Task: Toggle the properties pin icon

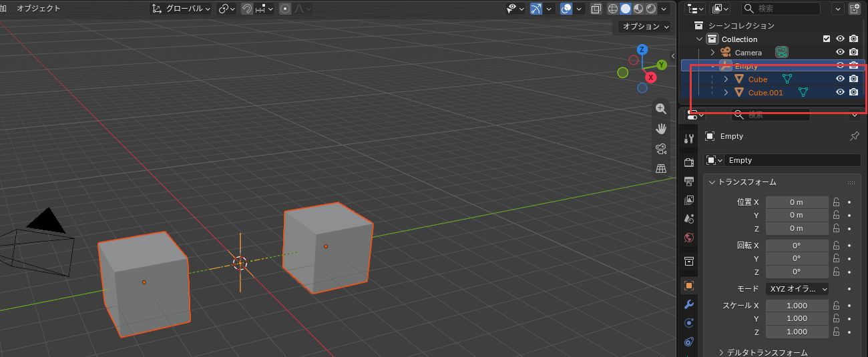Action: pyautogui.click(x=854, y=136)
